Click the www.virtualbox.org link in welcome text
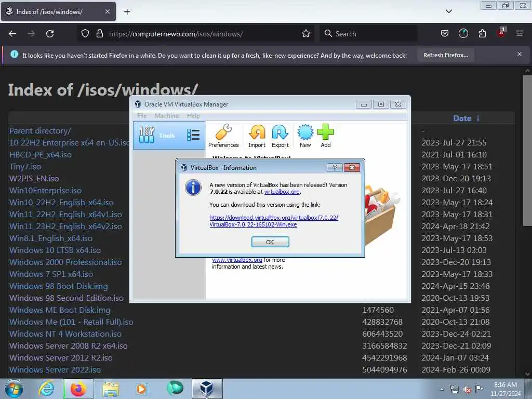The image size is (532, 399). tap(237, 260)
